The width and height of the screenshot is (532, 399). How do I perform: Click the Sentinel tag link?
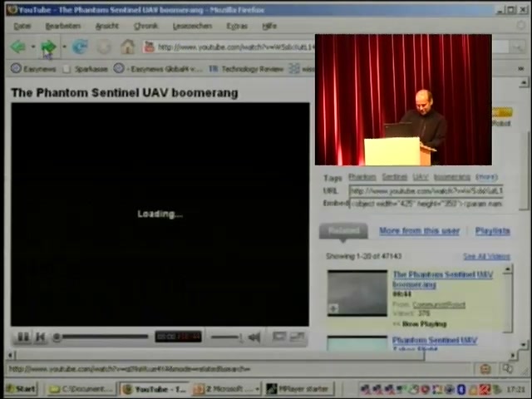(395, 177)
